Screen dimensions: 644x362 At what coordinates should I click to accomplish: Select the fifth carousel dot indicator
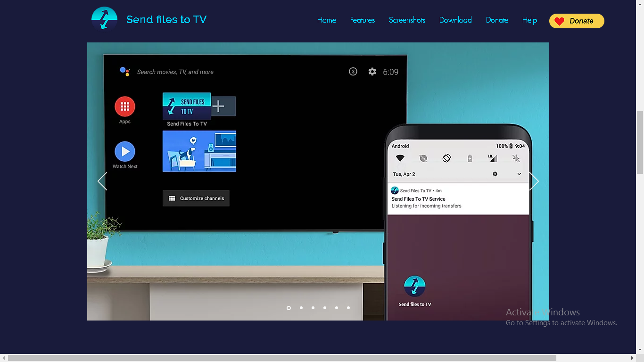coord(336,308)
